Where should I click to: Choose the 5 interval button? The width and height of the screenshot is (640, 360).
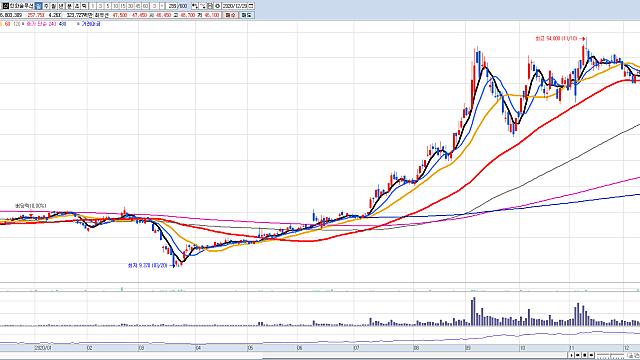pos(108,6)
